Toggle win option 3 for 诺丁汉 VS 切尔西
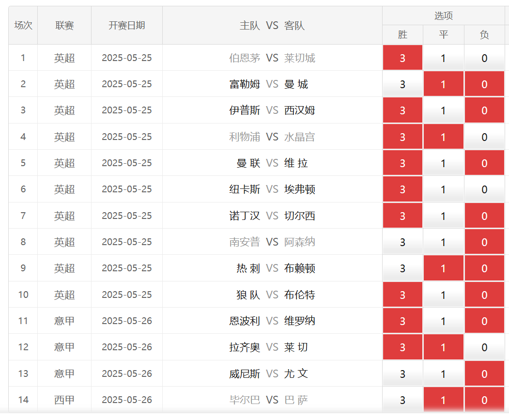509x420 pixels. (402, 216)
